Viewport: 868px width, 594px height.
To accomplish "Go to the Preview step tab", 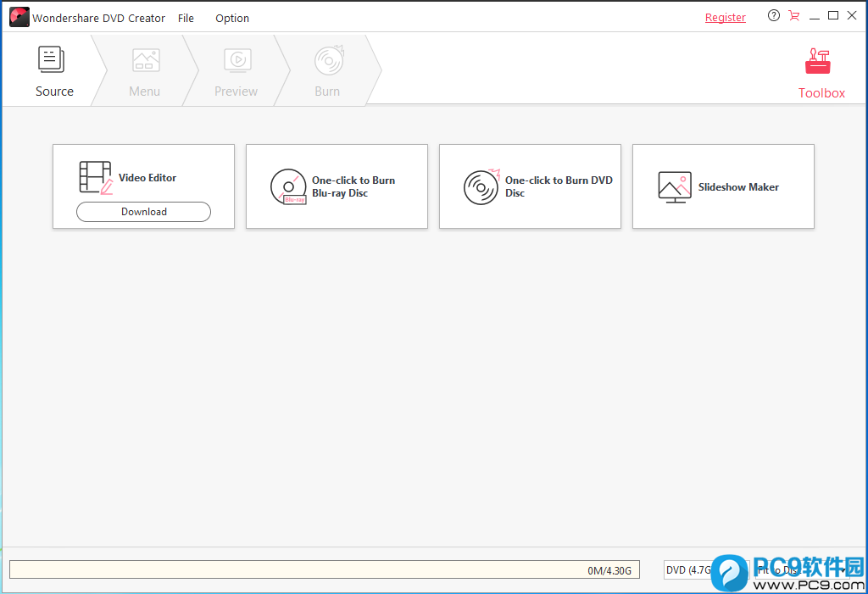I will pos(236,70).
